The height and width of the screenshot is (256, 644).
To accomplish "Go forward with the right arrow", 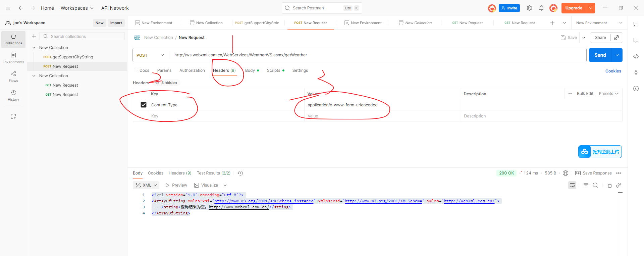I will pyautogui.click(x=33, y=8).
